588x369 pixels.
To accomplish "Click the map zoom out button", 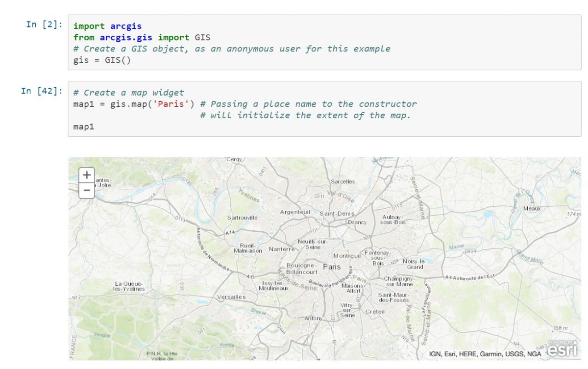I will tap(86, 190).
